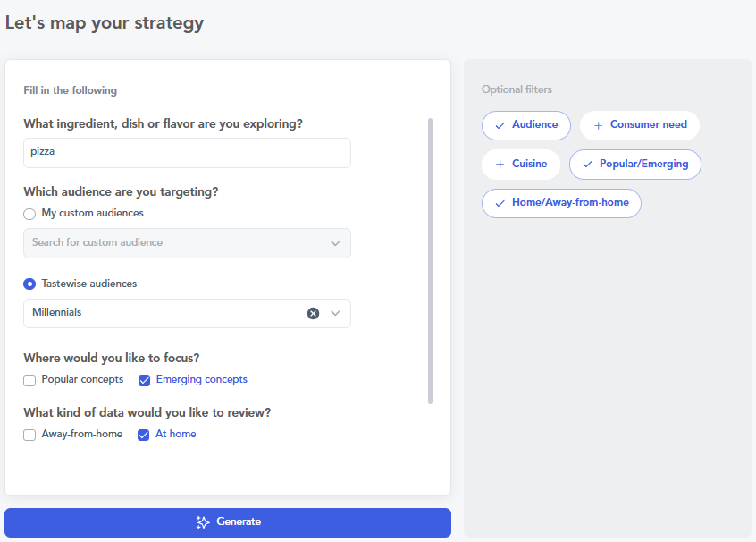Screen dimensions: 756x542
Task: Clear the Millennials audience selection
Action: pos(313,313)
